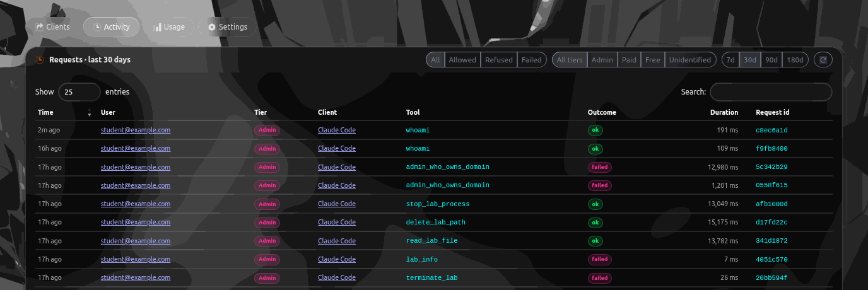Screen dimensions: 868x290
Task: Click the 12,980 ms duration value
Action: [722, 167]
